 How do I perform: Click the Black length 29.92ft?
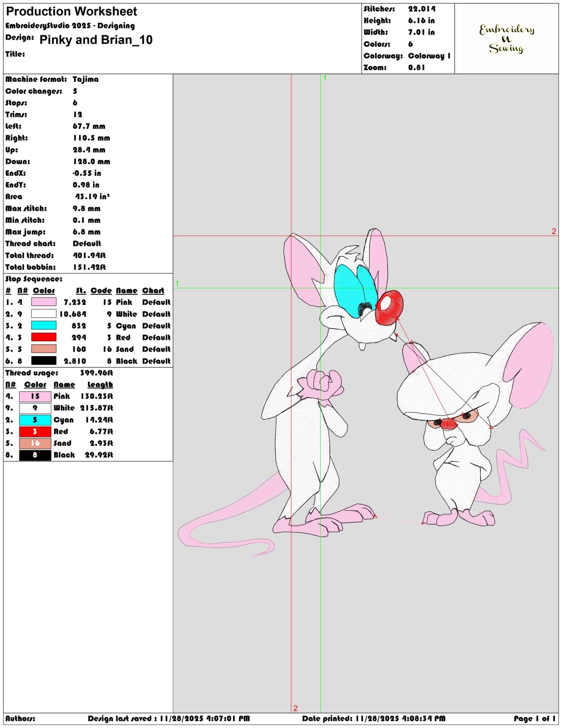pos(99,455)
